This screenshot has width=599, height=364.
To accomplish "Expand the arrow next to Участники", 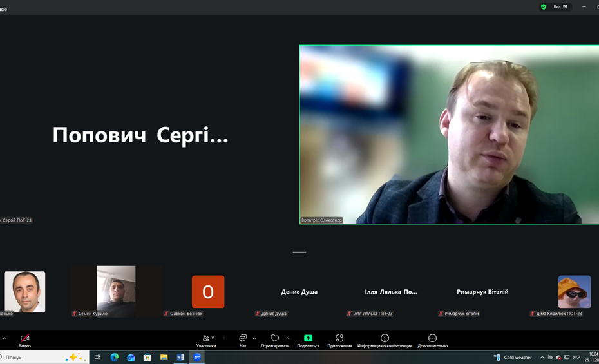I will click(224, 338).
